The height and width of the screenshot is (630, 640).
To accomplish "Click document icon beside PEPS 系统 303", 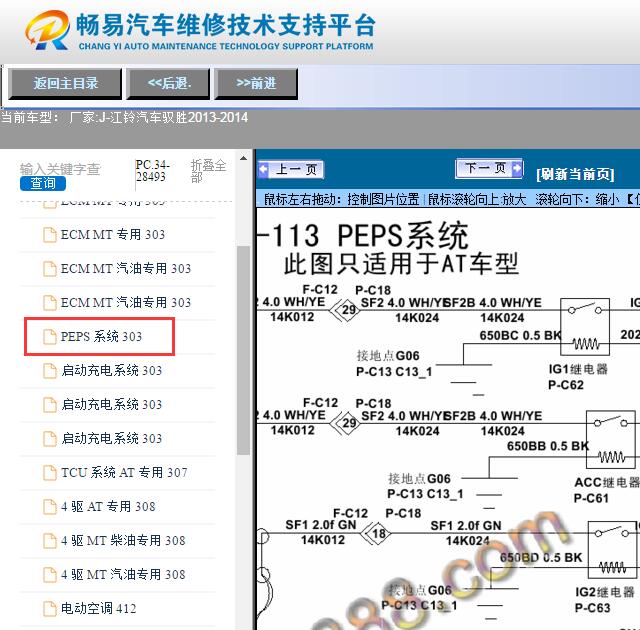I will (50, 337).
